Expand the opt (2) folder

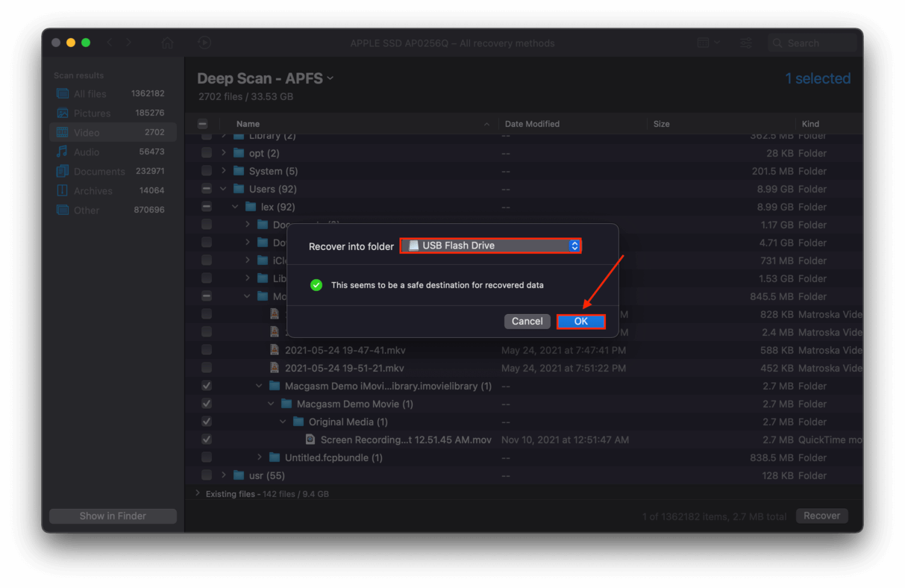tap(224, 153)
